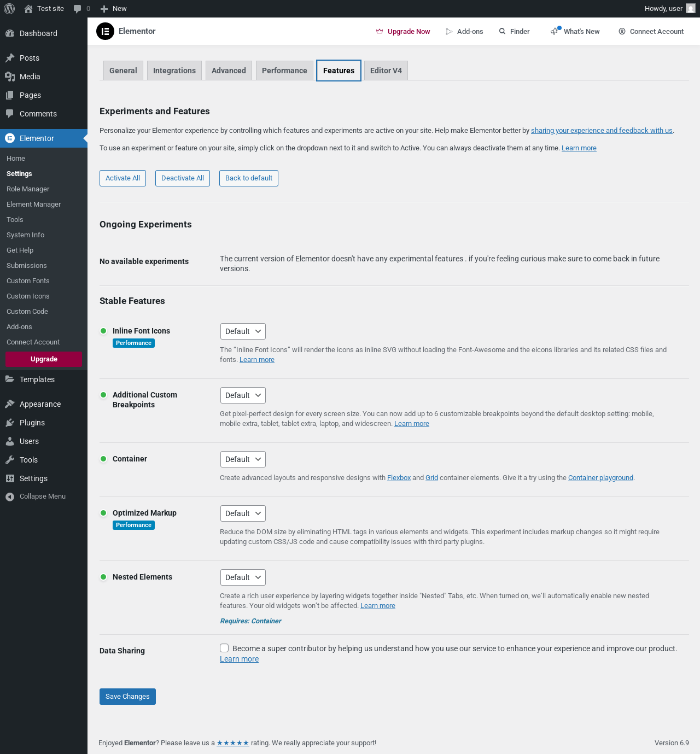
Task: Open sharing your experience and feedback link
Action: pyautogui.click(x=602, y=131)
